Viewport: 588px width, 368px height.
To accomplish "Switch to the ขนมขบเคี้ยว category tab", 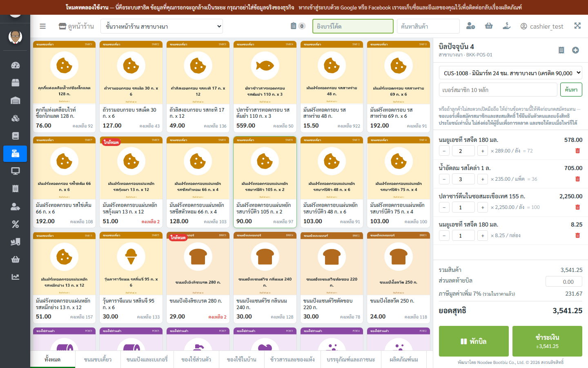I will click(98, 359).
